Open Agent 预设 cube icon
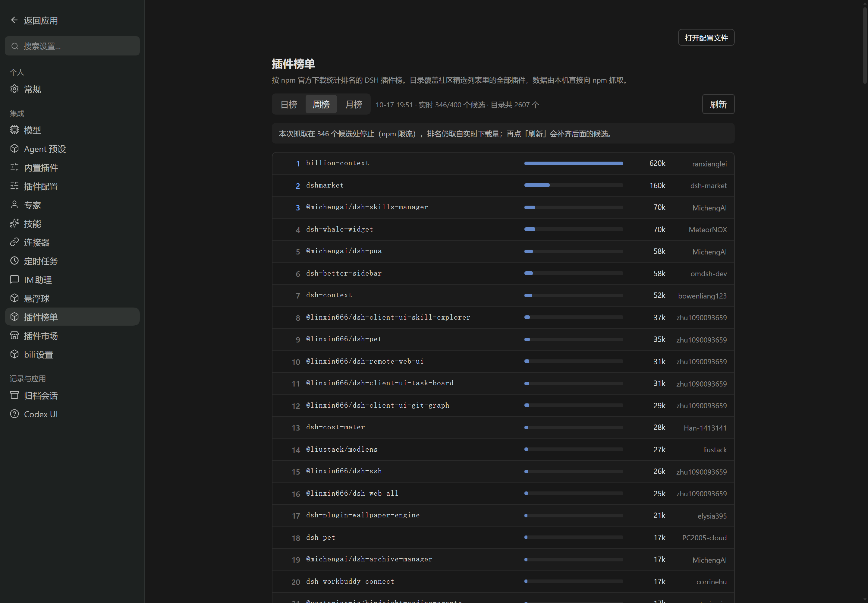The width and height of the screenshot is (868, 603). tap(14, 148)
